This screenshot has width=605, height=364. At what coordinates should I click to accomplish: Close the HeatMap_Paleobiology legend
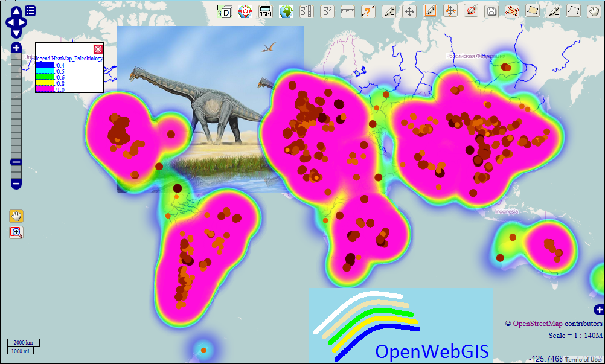[98, 49]
